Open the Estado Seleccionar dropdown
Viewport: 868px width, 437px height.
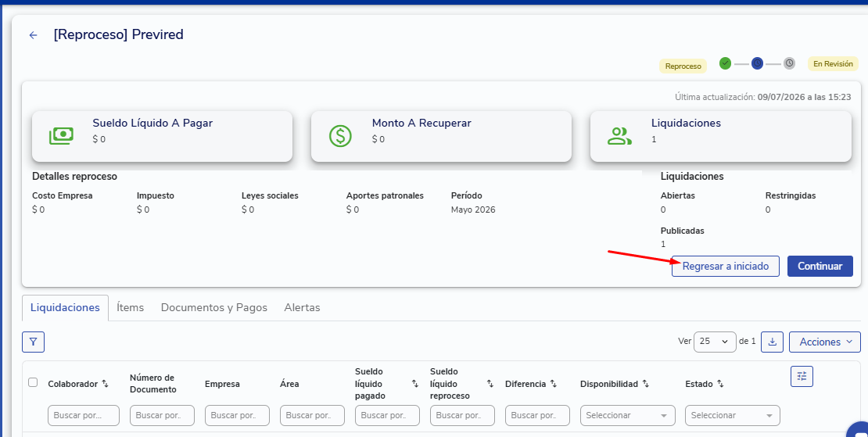(x=733, y=415)
